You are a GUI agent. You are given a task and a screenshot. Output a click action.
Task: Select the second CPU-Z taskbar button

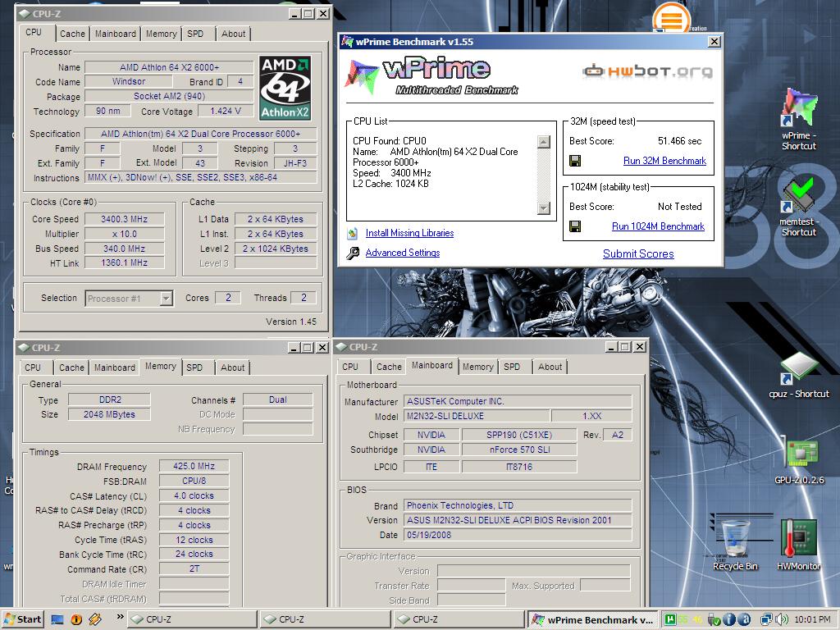point(325,620)
